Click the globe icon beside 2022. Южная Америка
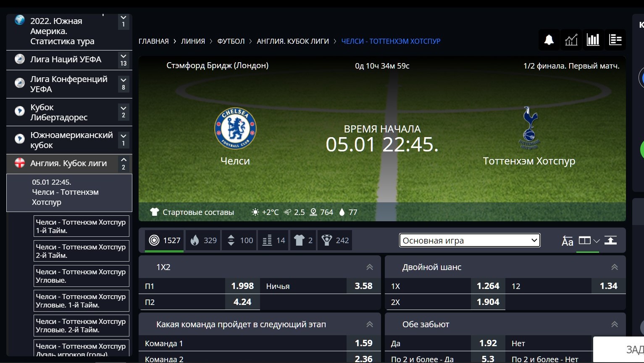Image resolution: width=644 pixels, height=363 pixels. point(20,20)
